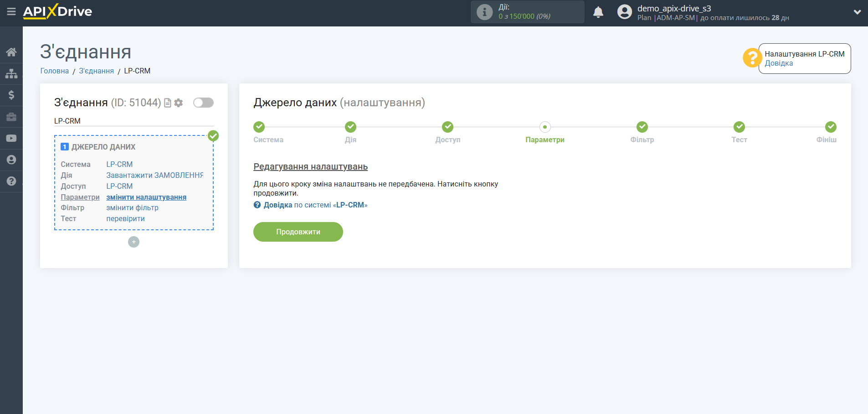Edit the LP-CRM connection name field
868x414 pixels.
134,121
